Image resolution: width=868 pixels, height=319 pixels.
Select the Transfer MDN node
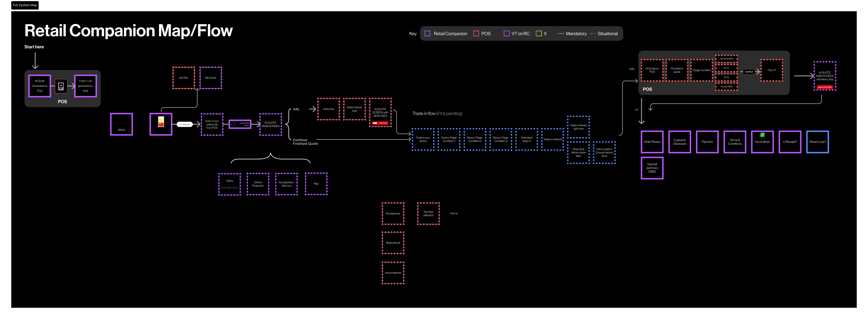(x=726, y=87)
